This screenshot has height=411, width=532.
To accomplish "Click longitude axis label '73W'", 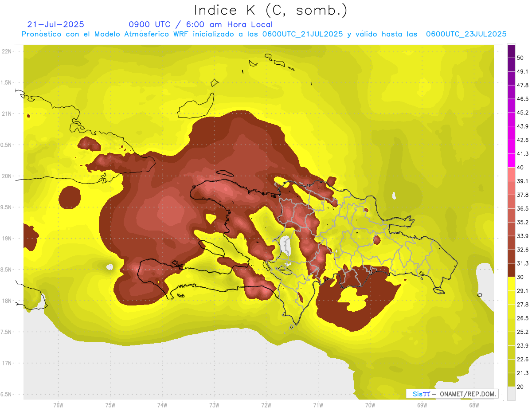I will 214,405.
